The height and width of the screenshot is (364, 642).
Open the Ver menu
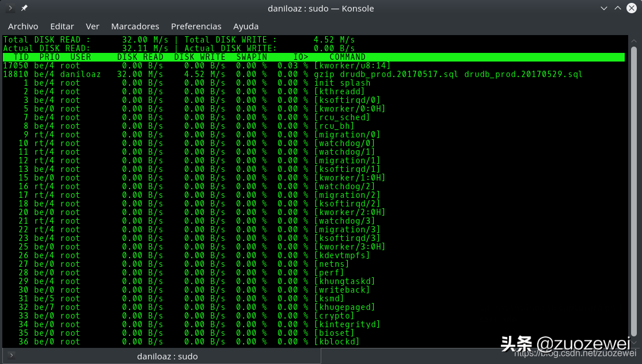92,26
